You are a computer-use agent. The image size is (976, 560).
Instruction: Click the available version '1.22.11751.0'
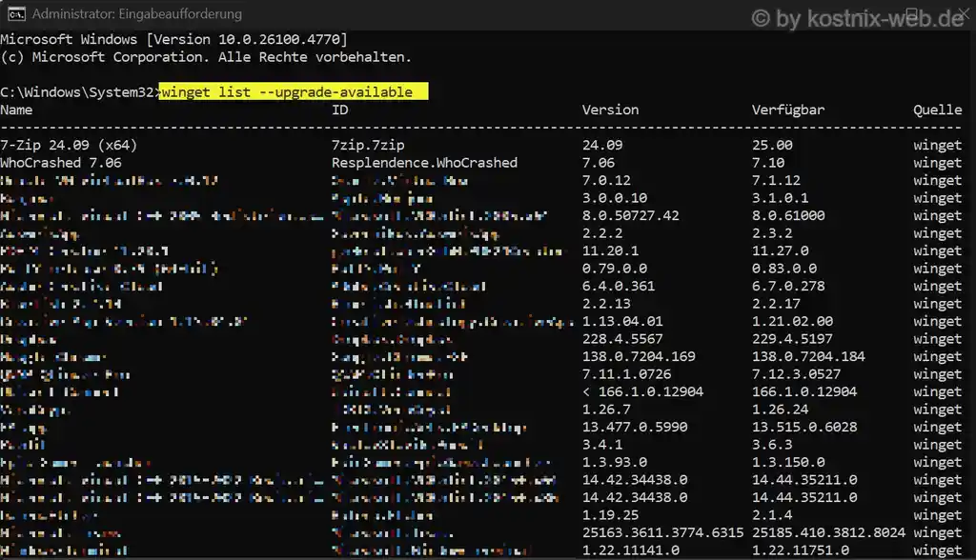[x=801, y=550]
